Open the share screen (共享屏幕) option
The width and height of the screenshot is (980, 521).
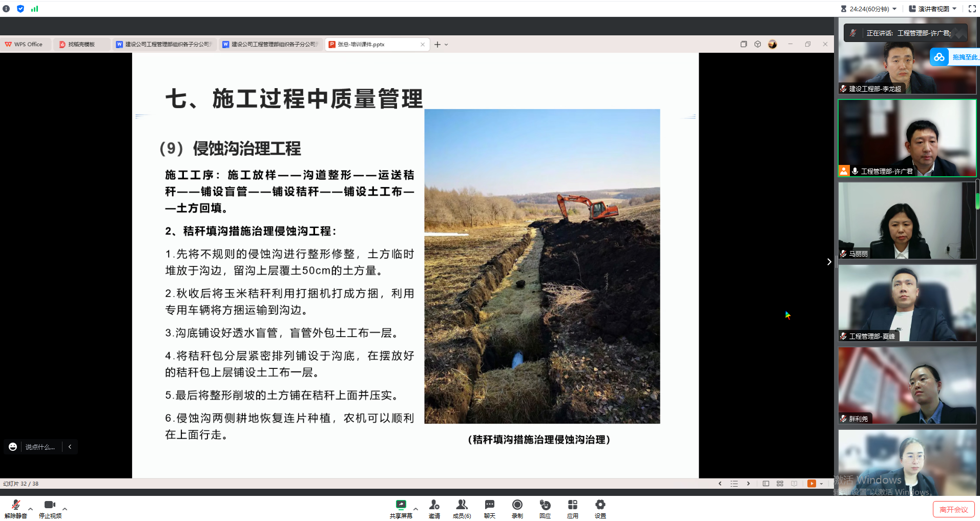coord(401,509)
